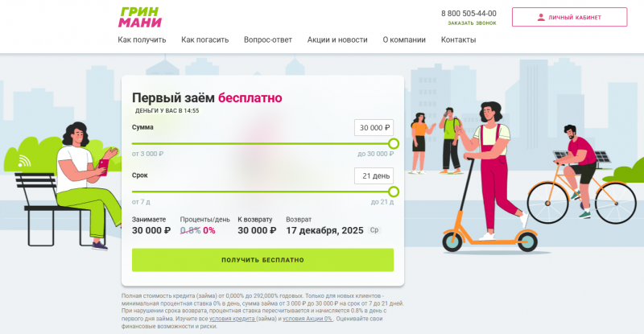Click Получить бесплатно button
This screenshot has width=644, height=334.
tap(263, 260)
